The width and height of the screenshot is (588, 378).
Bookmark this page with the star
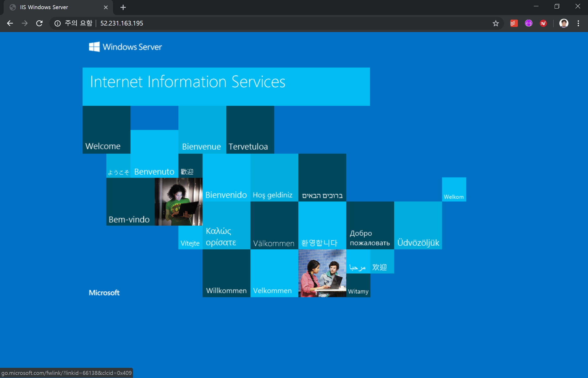(x=495, y=23)
